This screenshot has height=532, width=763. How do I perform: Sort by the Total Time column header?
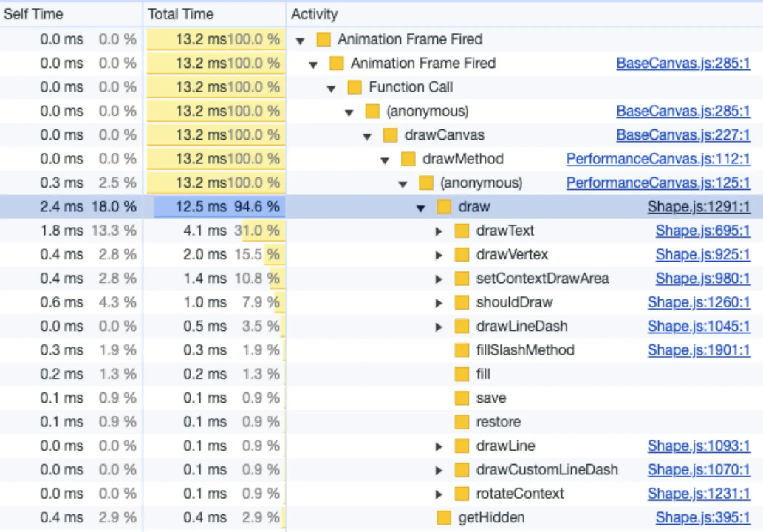(181, 14)
